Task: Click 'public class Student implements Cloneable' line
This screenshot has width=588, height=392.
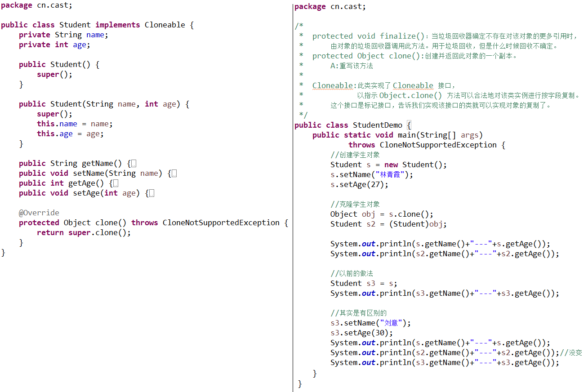Action: 97,25
